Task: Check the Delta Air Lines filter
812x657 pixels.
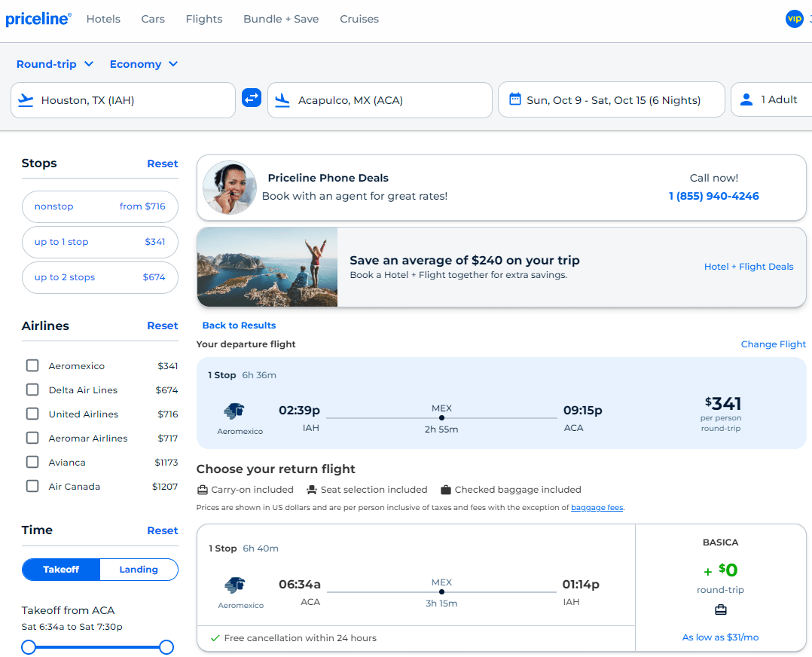Action: tap(32, 390)
